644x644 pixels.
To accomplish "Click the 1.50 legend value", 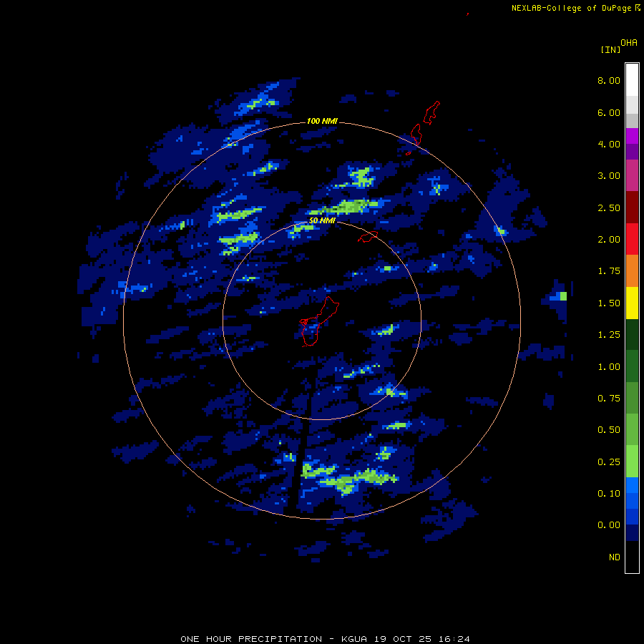I will coord(609,303).
